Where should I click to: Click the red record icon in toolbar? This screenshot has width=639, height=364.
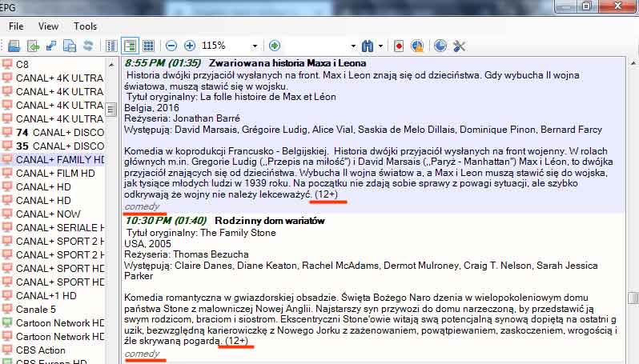point(398,46)
